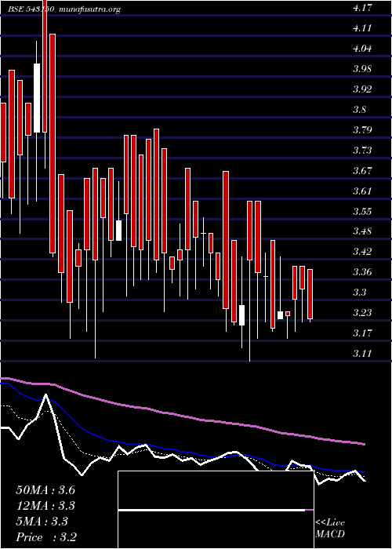Select the 3.61 price axis label
The width and height of the screenshot is (392, 549).
[x=362, y=191]
